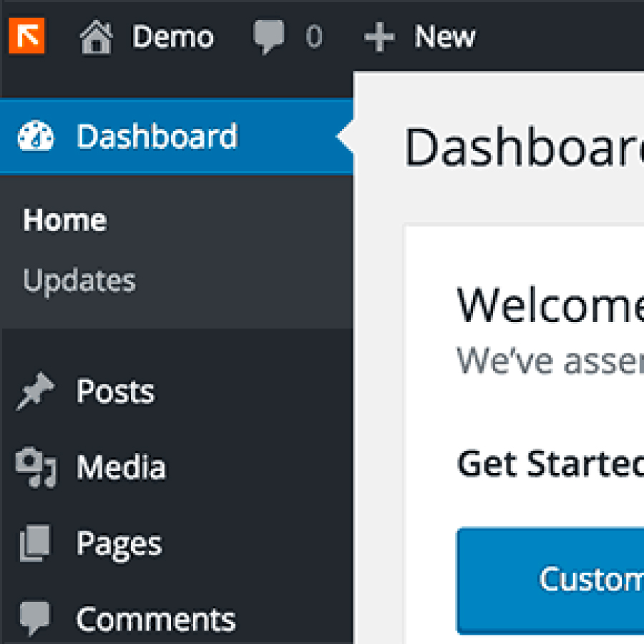Screen dimensions: 644x644
Task: Click the plus icon beside New
Action: (379, 37)
